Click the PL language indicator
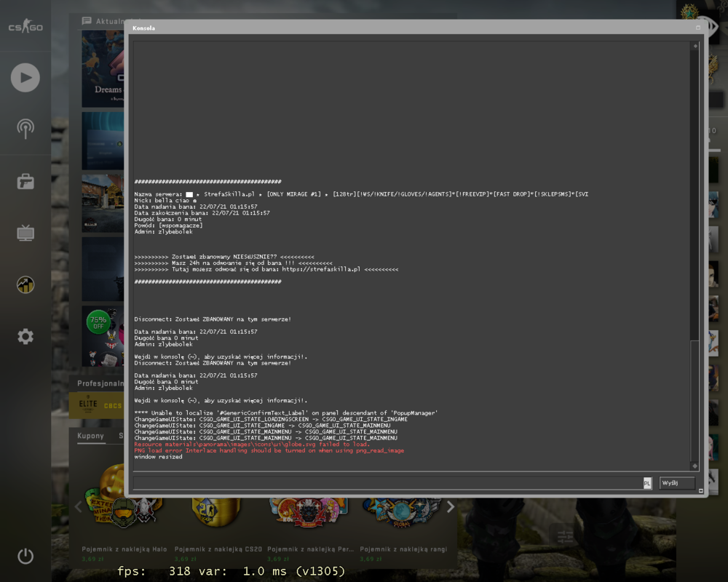This screenshot has width=728, height=582. 646,483
